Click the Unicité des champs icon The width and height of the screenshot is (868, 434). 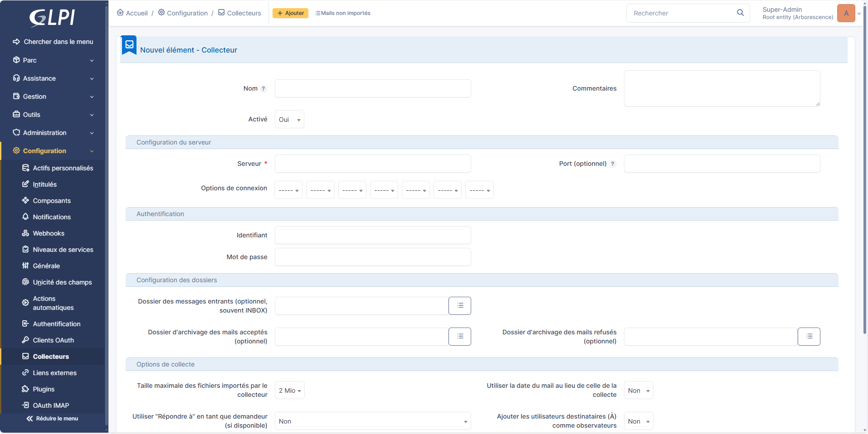click(x=26, y=282)
